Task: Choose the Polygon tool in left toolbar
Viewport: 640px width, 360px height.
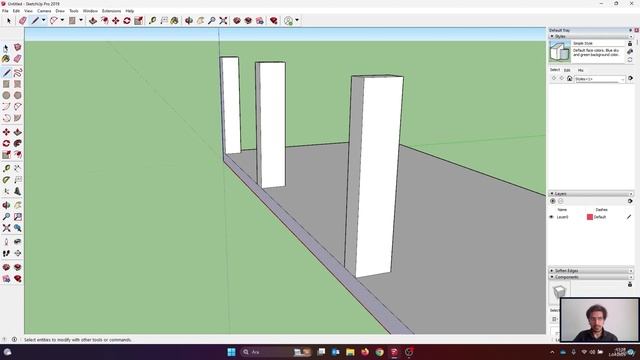Action: (x=18, y=95)
